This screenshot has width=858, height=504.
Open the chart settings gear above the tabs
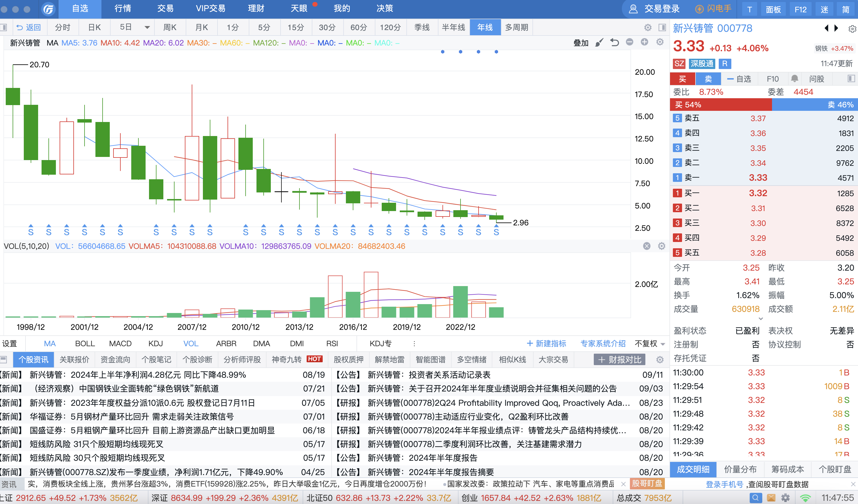click(x=648, y=27)
